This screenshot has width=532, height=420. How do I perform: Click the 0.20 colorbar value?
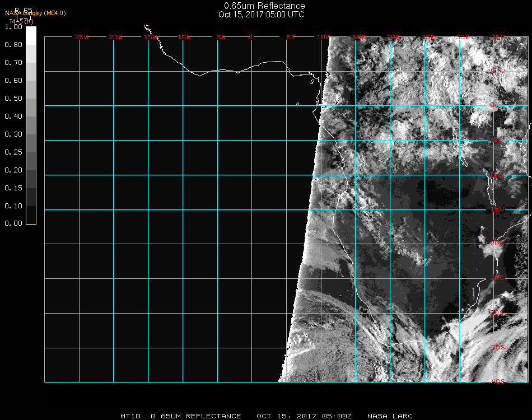point(13,170)
